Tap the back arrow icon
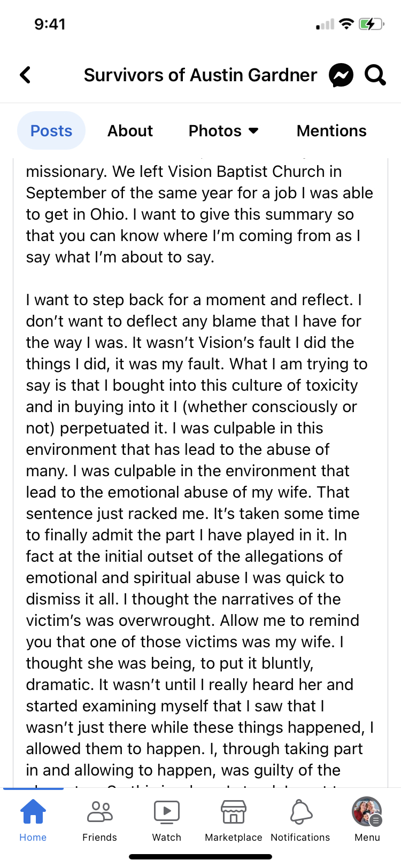This screenshot has width=401, height=868. click(x=25, y=75)
